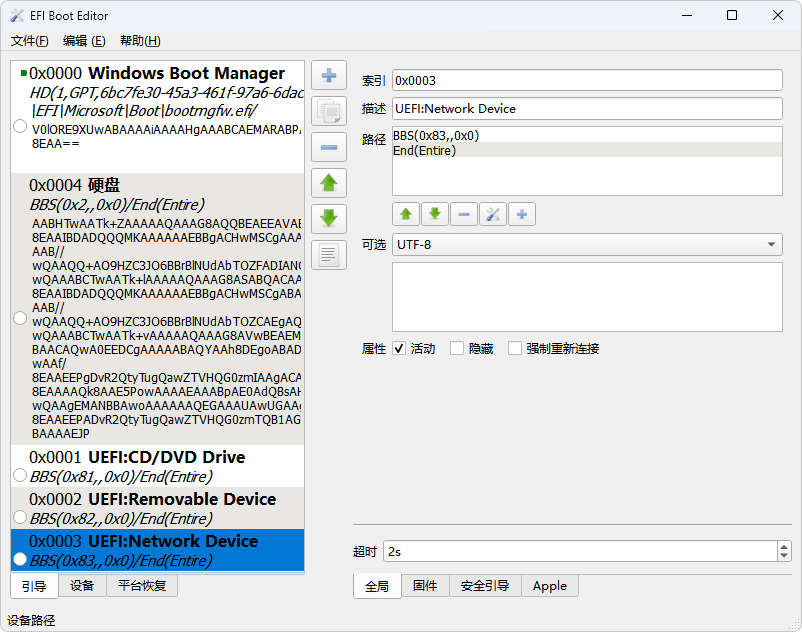The width and height of the screenshot is (802, 632).
Task: Add a new boot entry with the large plus button
Action: click(328, 76)
